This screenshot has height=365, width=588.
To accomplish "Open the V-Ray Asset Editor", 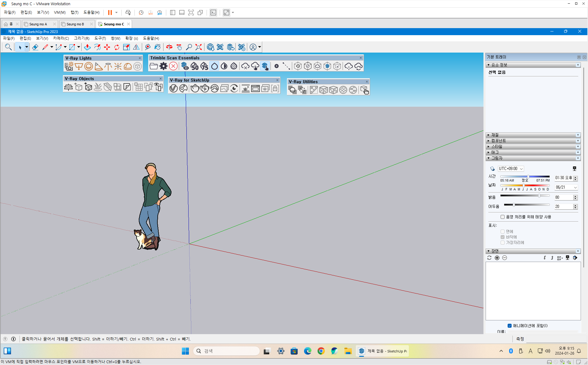I will tap(174, 89).
